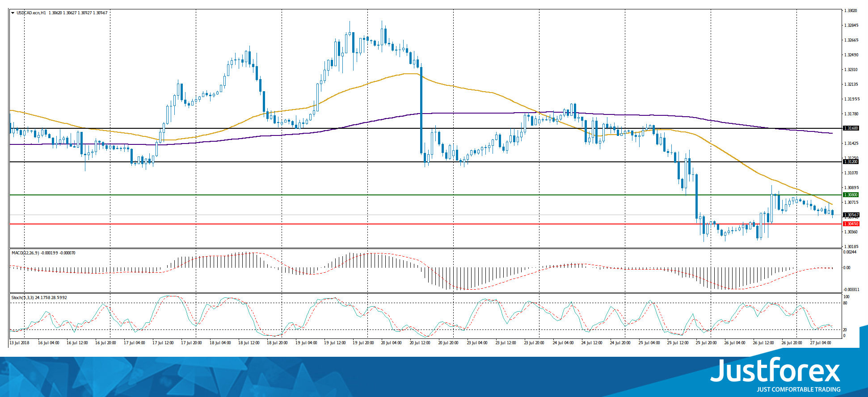Viewport: 868px width, 397px height.
Task: Click the 20 Jul 12:00 time label
Action: [x=421, y=343]
